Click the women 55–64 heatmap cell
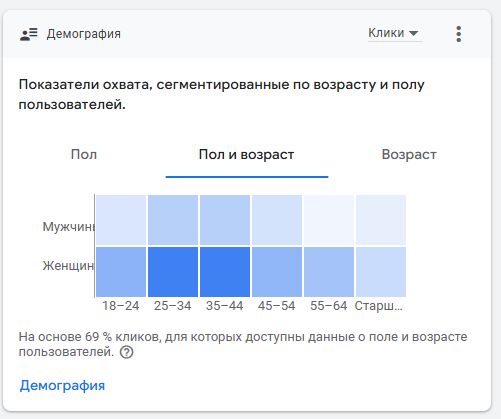This screenshot has width=501, height=419. click(x=329, y=272)
